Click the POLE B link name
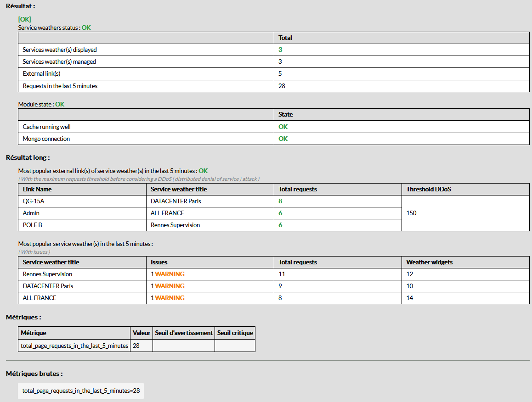Viewport: 532px width, 402px height. tap(34, 225)
